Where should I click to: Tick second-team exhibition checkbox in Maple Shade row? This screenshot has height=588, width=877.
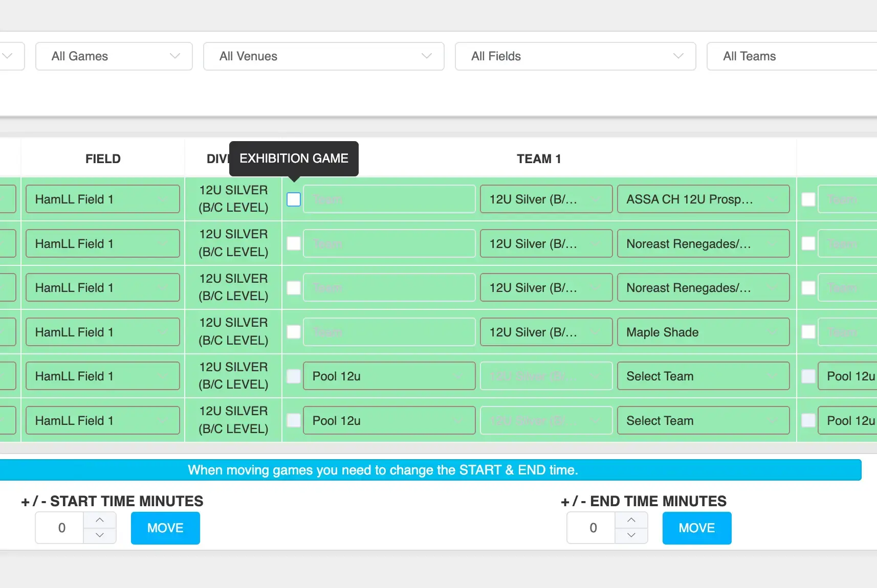pyautogui.click(x=808, y=332)
